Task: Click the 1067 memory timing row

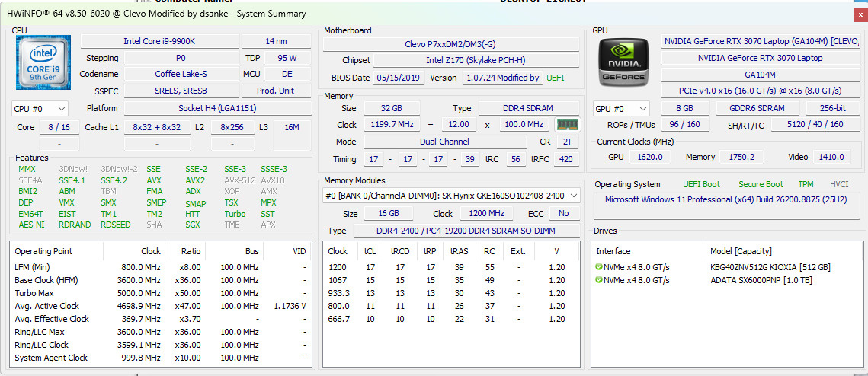Action: (451, 280)
